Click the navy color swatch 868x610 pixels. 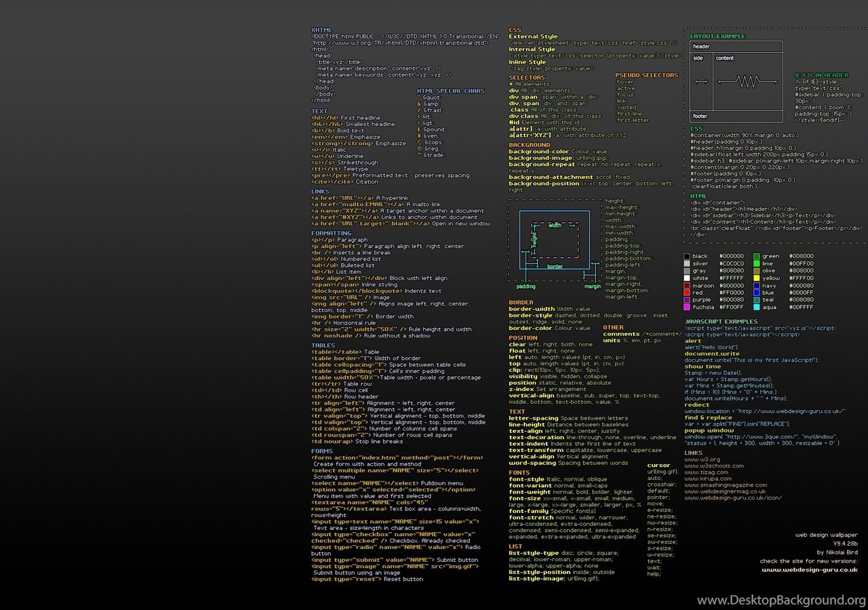[757, 285]
